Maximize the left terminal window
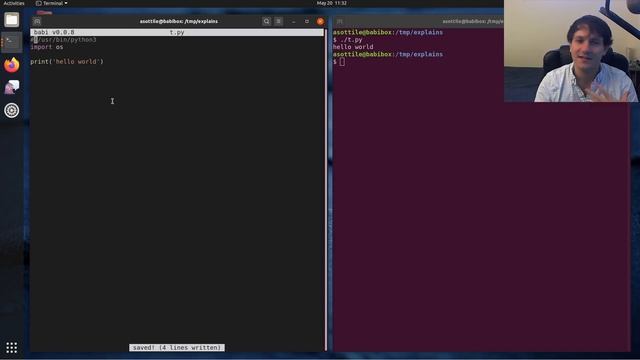The width and height of the screenshot is (640, 360). [307, 21]
